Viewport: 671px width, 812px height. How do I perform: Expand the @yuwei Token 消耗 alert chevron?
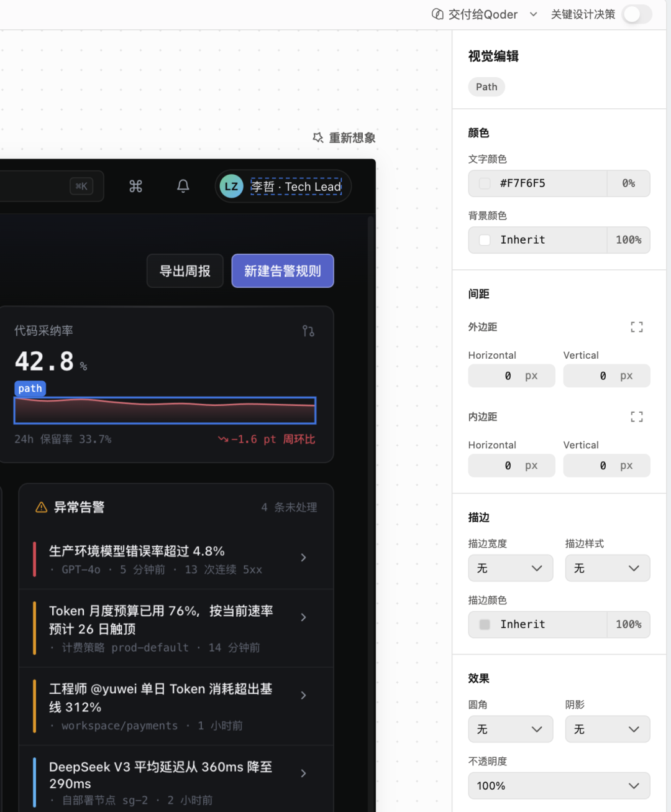coord(303,695)
